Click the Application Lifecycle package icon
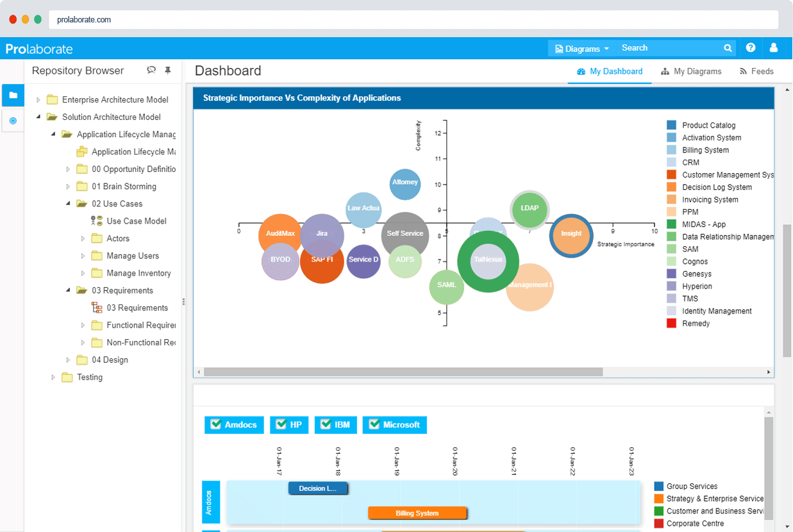The image size is (793, 532). (82, 152)
